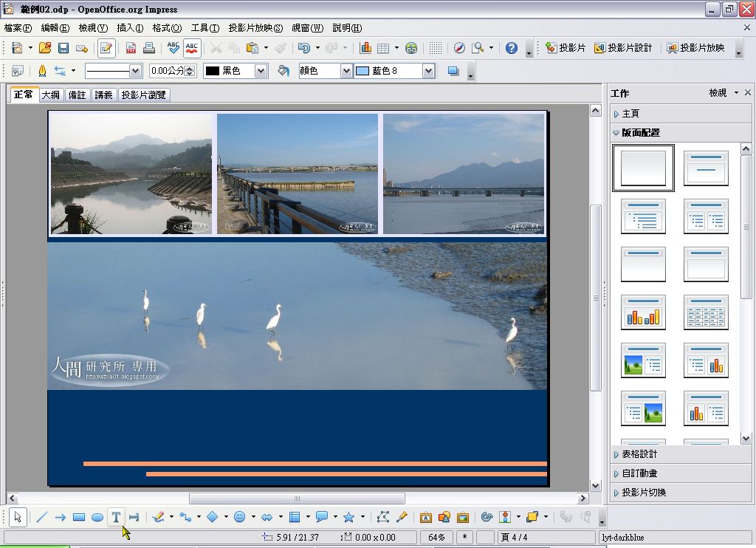
Task: Open the 檔案 menu
Action: 18,28
